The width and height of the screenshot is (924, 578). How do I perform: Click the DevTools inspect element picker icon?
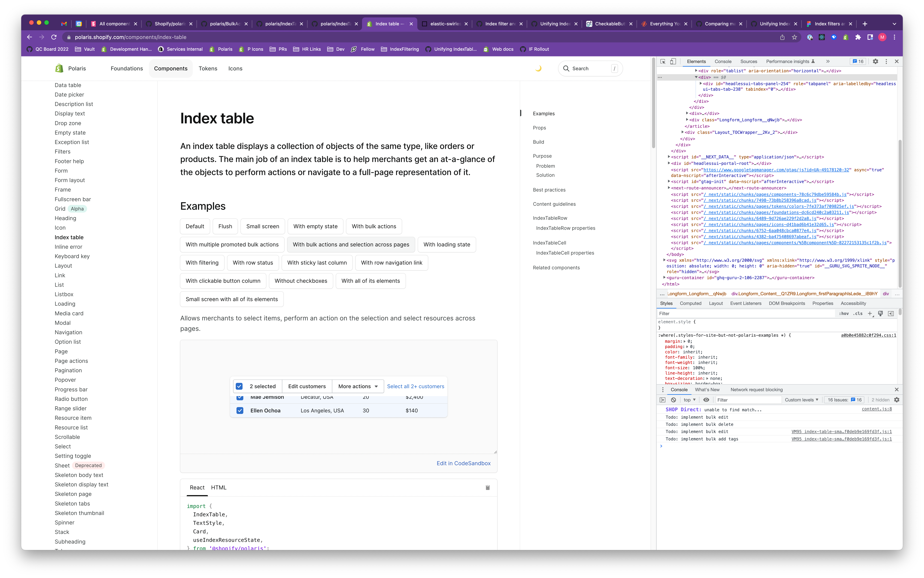[x=663, y=61]
